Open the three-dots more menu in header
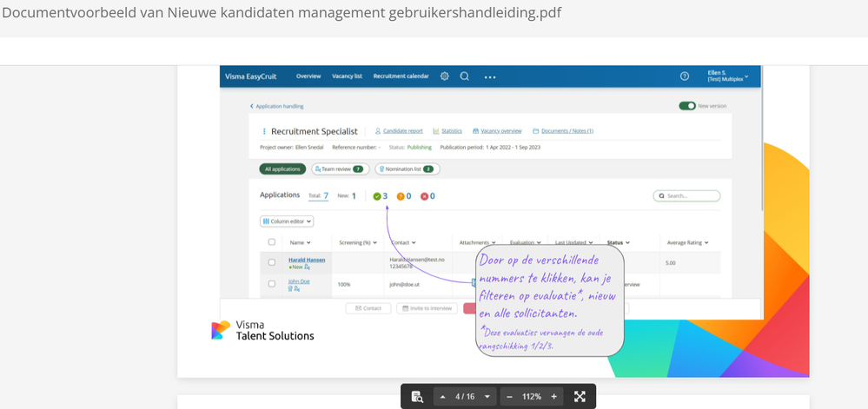Screen dimensions: 868x409 click(490, 77)
